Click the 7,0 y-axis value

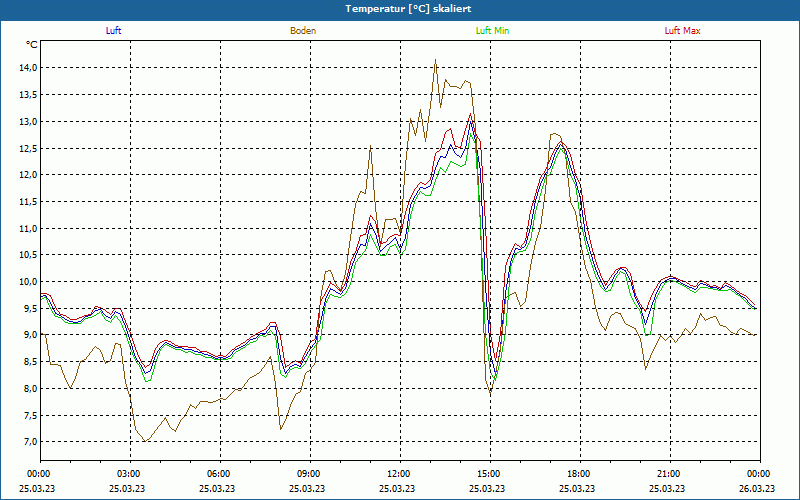pos(30,442)
